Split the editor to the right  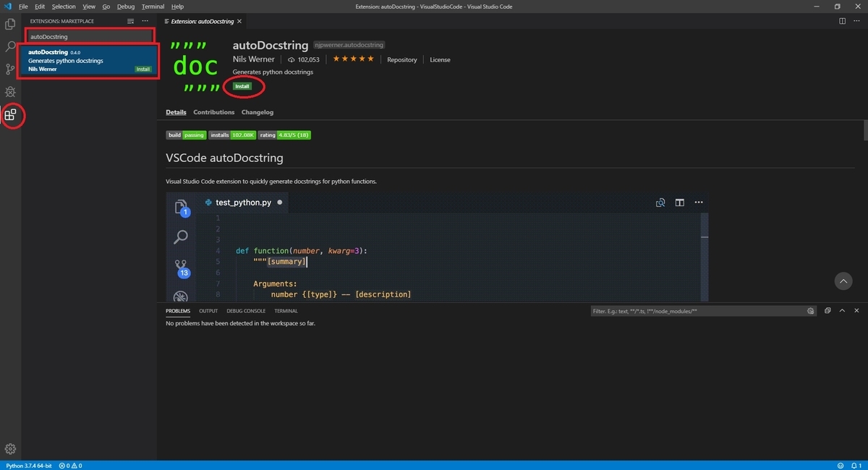click(x=843, y=22)
